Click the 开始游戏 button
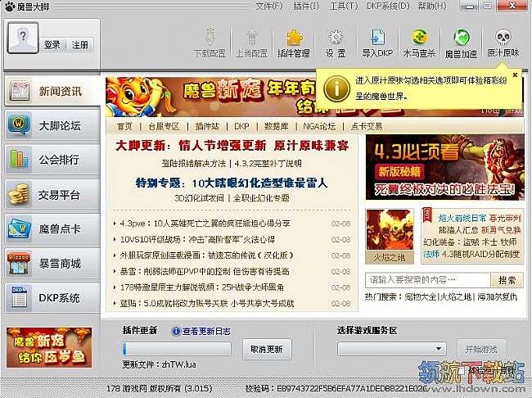532x398 pixels. (x=481, y=349)
